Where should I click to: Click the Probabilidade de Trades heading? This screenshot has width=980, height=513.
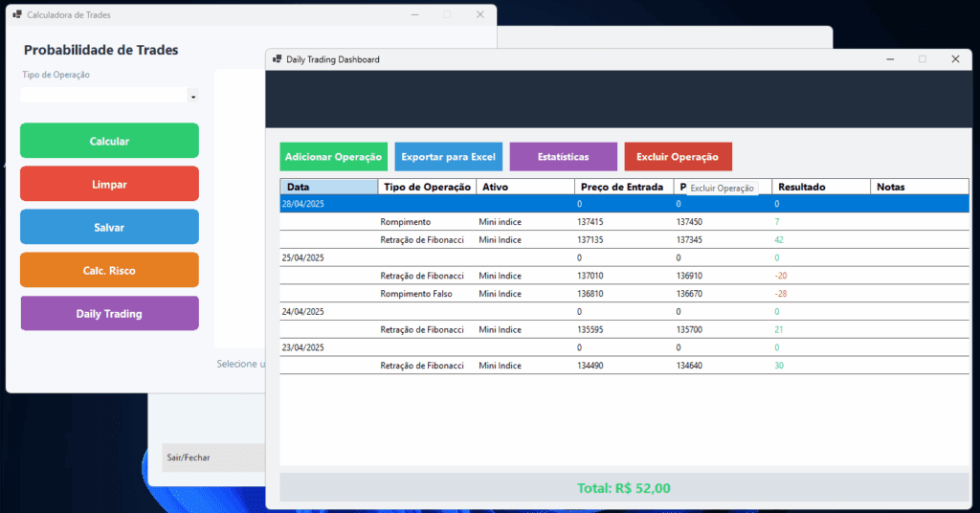click(101, 50)
